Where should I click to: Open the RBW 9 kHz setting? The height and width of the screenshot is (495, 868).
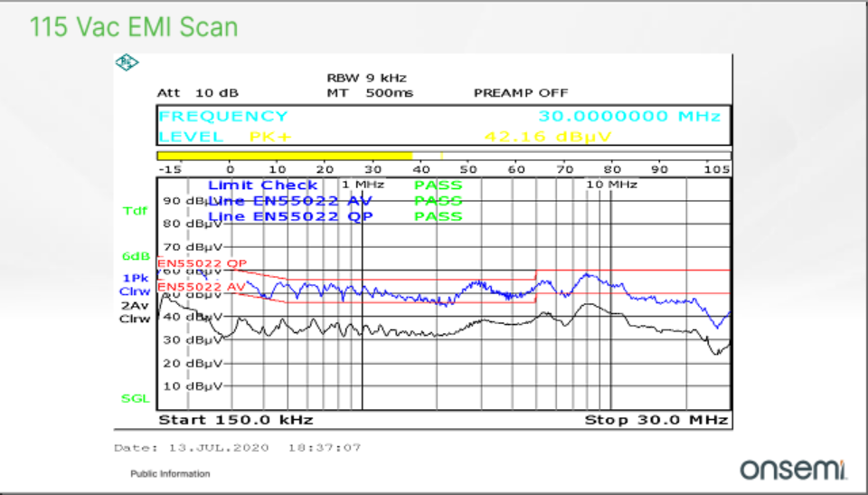pos(366,78)
